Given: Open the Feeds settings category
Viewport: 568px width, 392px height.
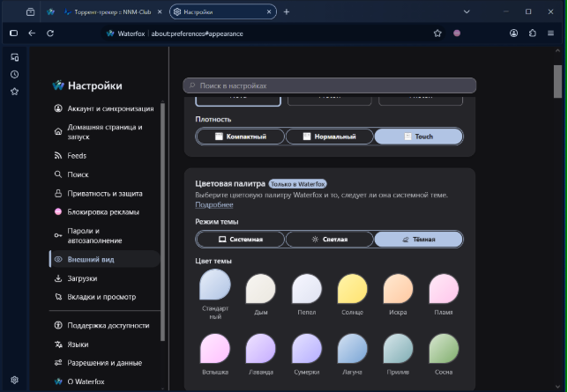Looking at the screenshot, I should 104,156.
